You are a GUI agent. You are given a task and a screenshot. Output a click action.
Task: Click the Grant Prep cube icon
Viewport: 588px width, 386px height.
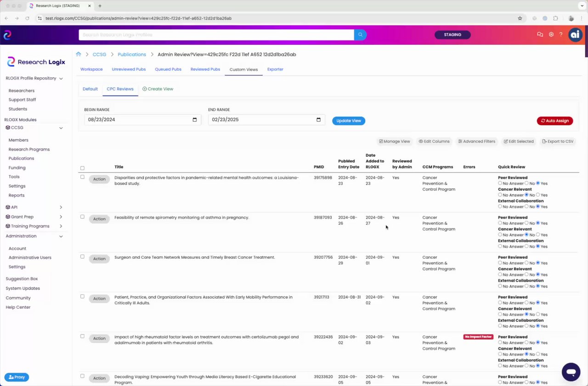[x=8, y=217]
